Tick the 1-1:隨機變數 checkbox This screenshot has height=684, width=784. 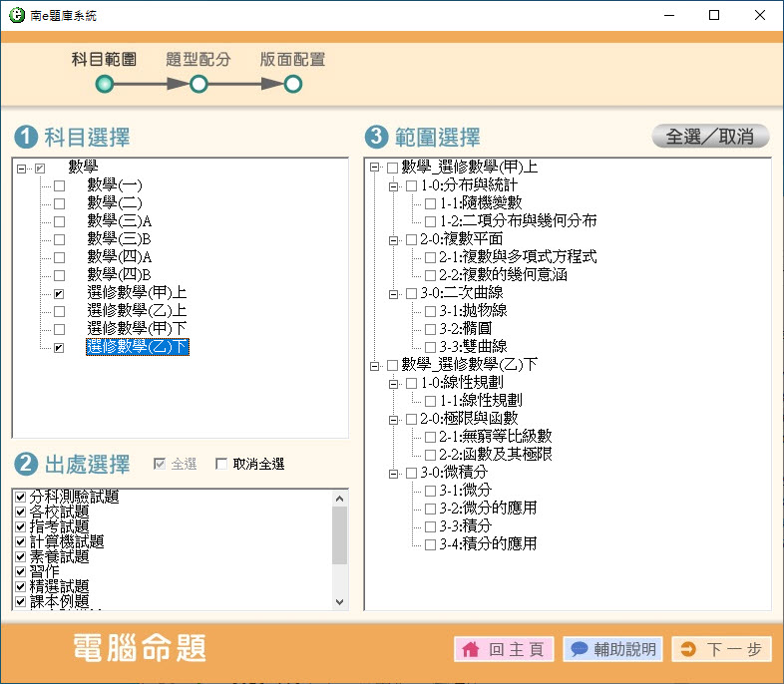pos(431,203)
